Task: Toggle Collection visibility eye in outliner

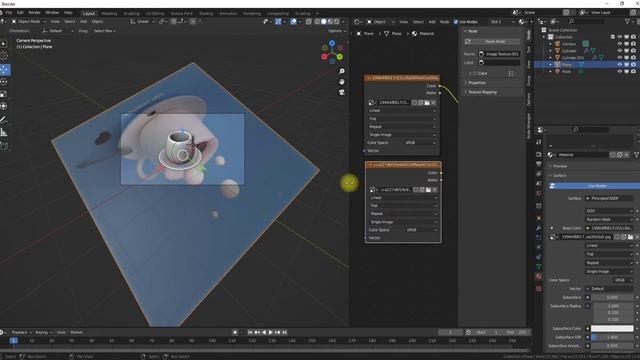Action: [620, 37]
